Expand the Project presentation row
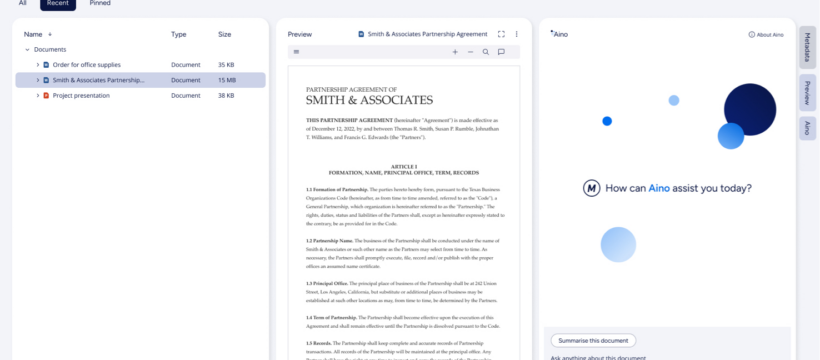This screenshot has height=360, width=820. [38, 96]
